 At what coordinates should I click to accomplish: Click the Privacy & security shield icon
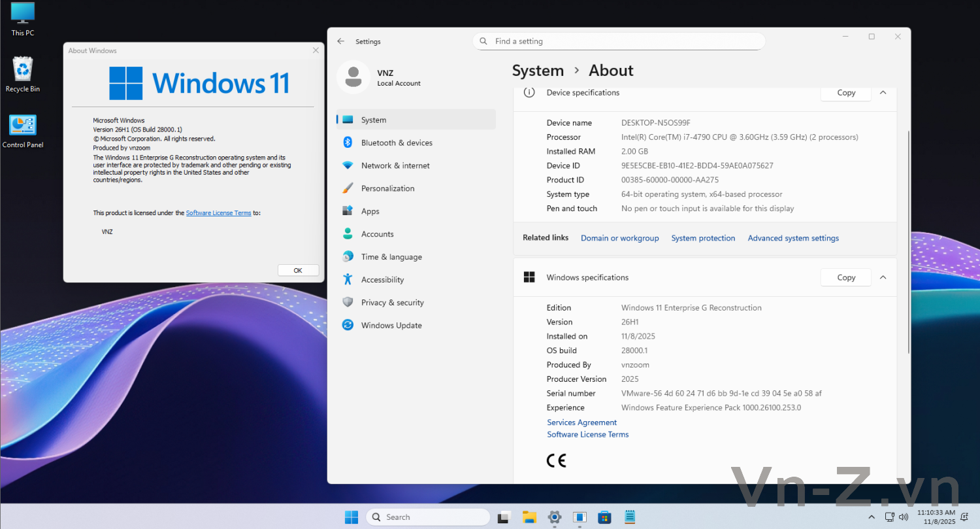348,303
